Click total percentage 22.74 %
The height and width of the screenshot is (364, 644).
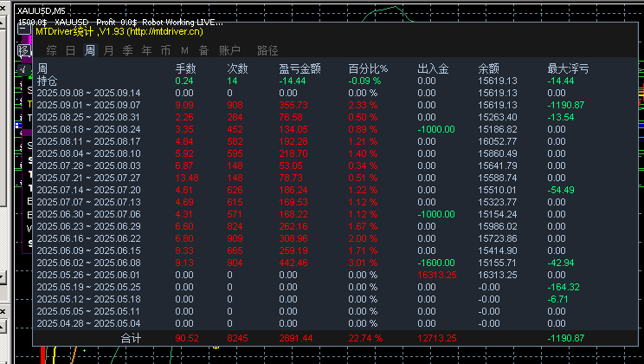(365, 339)
